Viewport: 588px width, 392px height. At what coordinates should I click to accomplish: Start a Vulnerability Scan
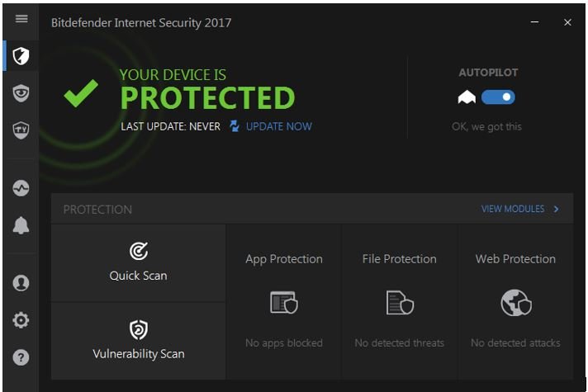coord(139,341)
